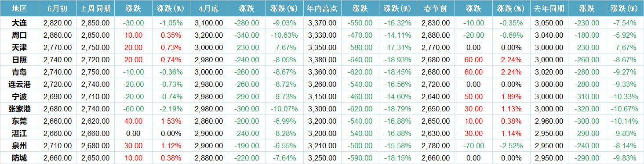
Task: Click the 张家港 region cell
Action: (19, 109)
